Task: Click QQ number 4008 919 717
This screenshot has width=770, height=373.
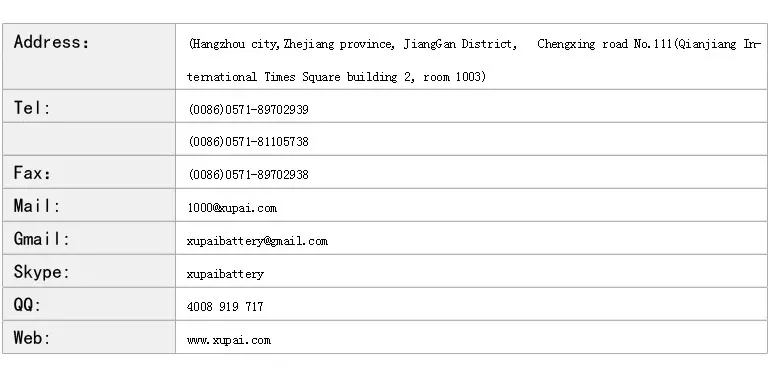Action: [x=225, y=307]
